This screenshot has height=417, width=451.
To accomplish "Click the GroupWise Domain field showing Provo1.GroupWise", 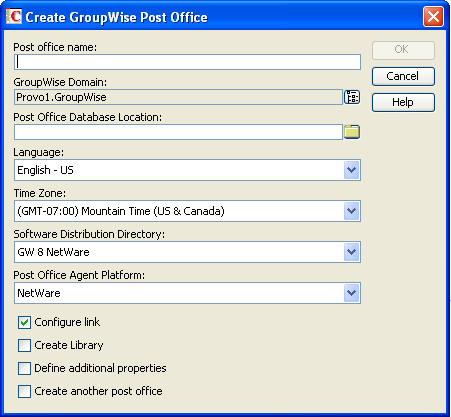I will [178, 97].
